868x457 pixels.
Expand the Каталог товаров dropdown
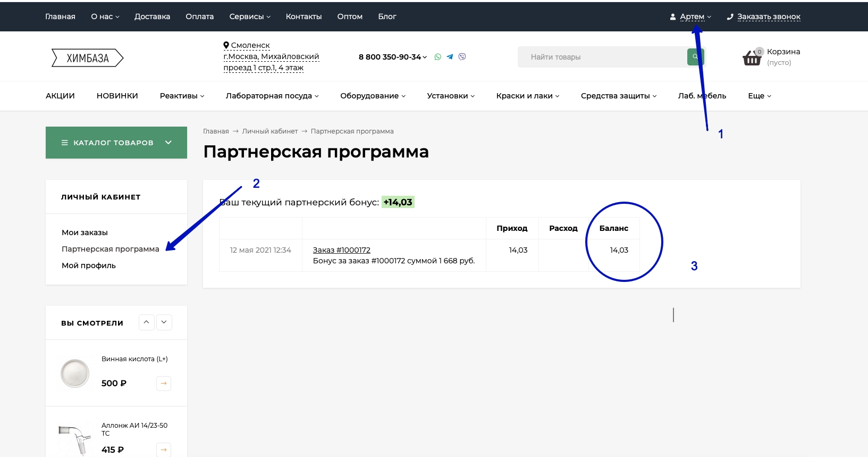click(x=116, y=143)
